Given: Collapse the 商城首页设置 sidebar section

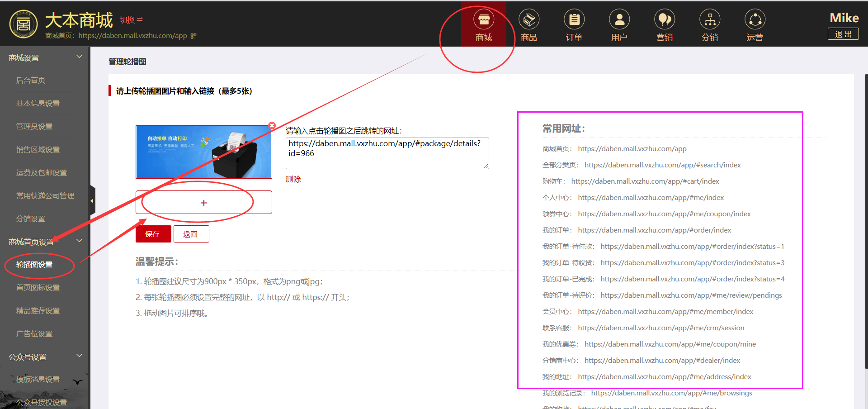Looking at the screenshot, I should coord(79,241).
